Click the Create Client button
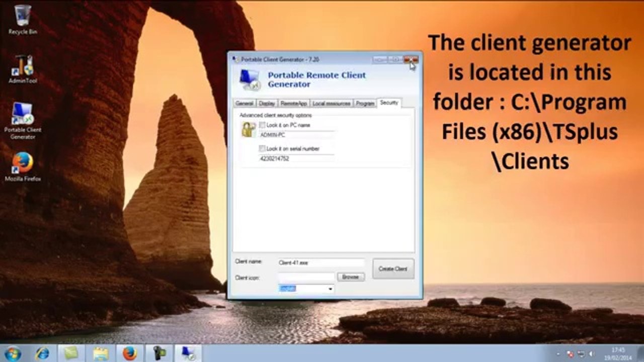 tap(393, 268)
